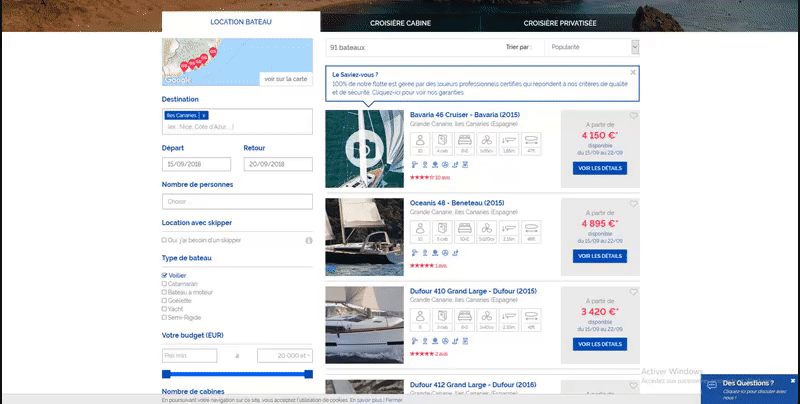Click the persons capacity icon for Oceanis 48

[x=420, y=232]
